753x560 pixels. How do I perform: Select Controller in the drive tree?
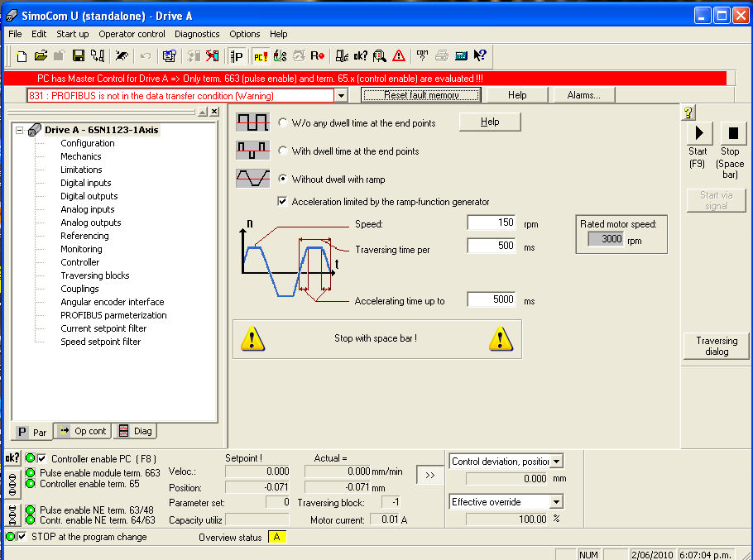pyautogui.click(x=79, y=262)
